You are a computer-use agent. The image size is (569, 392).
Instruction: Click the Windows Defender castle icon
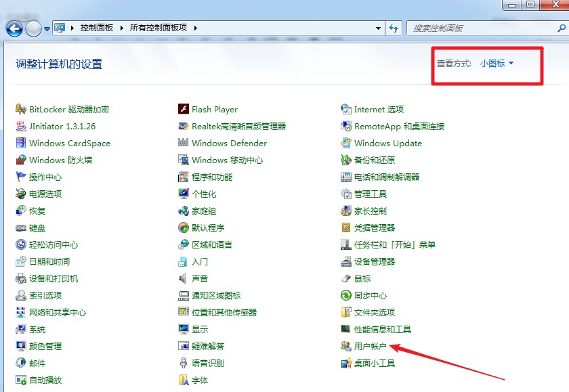pyautogui.click(x=184, y=143)
